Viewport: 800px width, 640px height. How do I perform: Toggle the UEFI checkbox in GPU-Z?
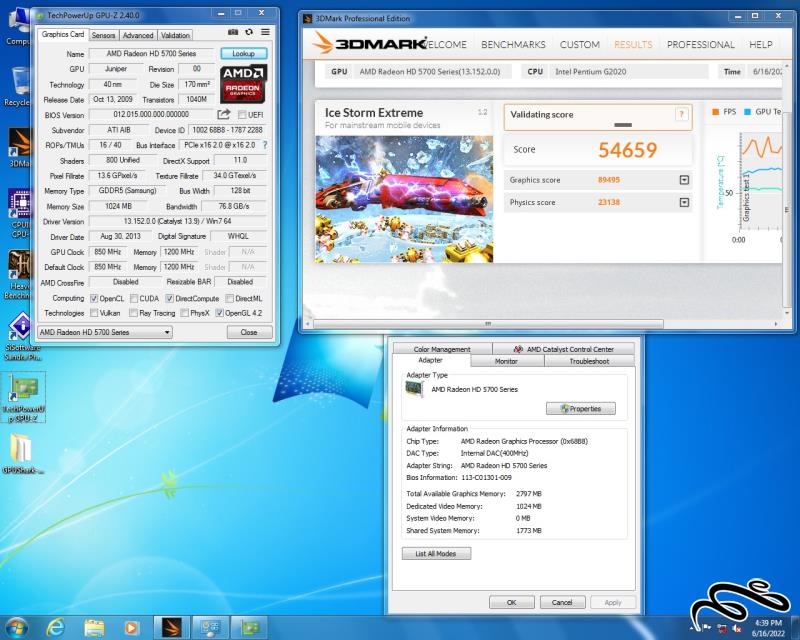[x=242, y=114]
